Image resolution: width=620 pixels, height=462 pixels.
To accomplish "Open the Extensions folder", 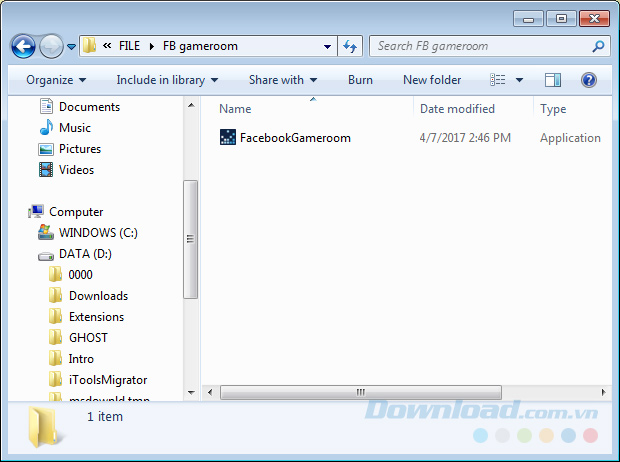I will coord(96,316).
